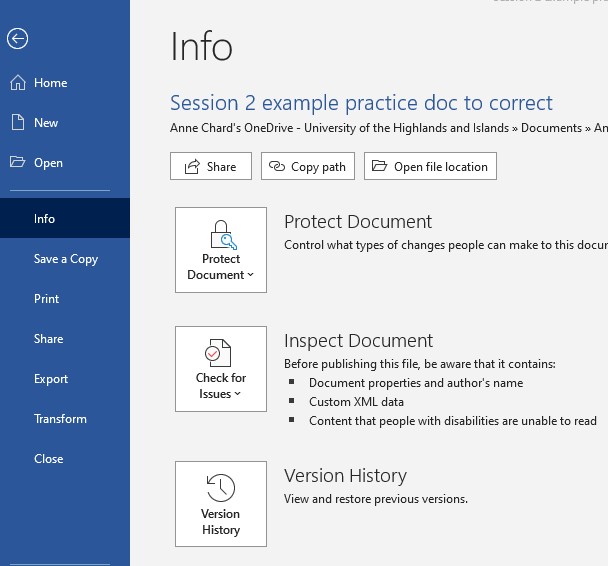This screenshot has height=566, width=608.
Task: Click the Version History button label
Action: (221, 522)
